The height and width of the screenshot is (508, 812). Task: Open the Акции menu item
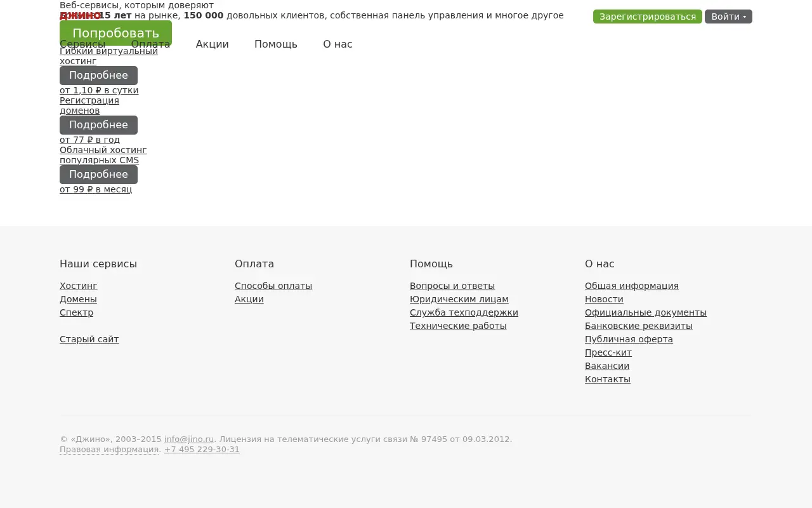click(212, 44)
